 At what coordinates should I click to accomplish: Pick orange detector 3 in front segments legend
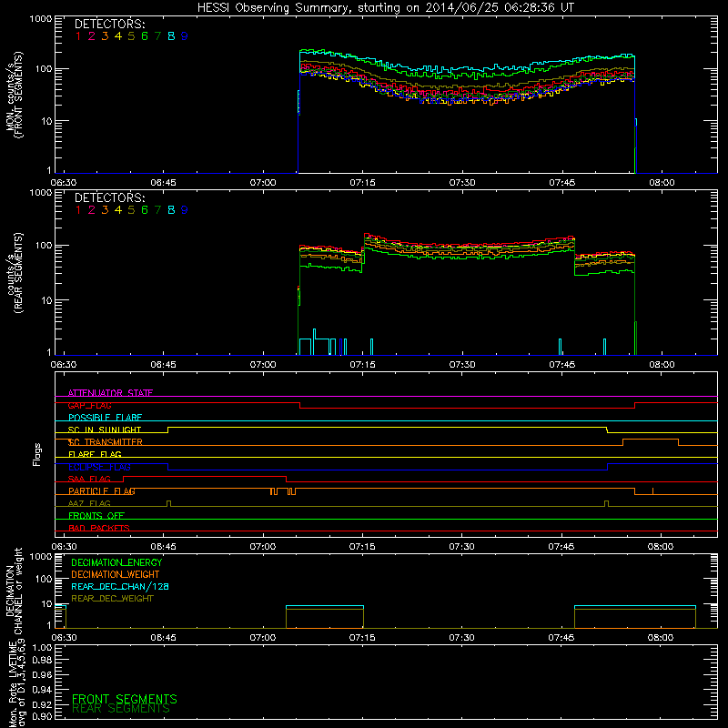(105, 36)
